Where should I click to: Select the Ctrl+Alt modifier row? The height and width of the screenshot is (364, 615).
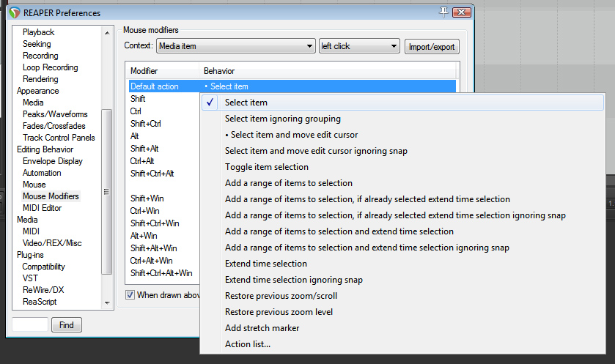click(142, 161)
